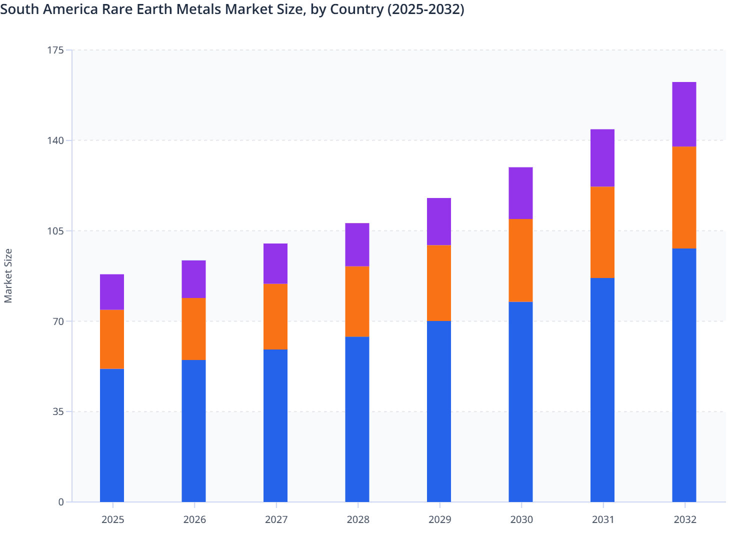Viewport: 754px width, 560px height.
Task: Click the 2032 x-axis label
Action: point(685,520)
